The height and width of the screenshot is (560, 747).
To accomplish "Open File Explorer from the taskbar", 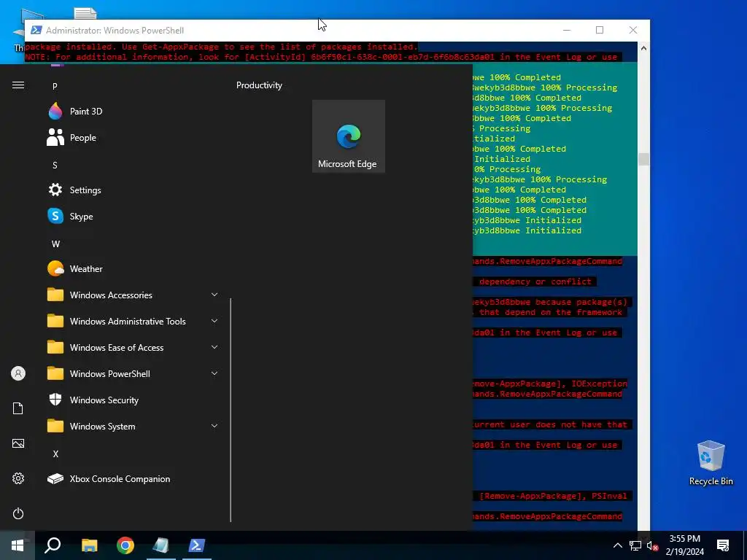I will point(89,545).
